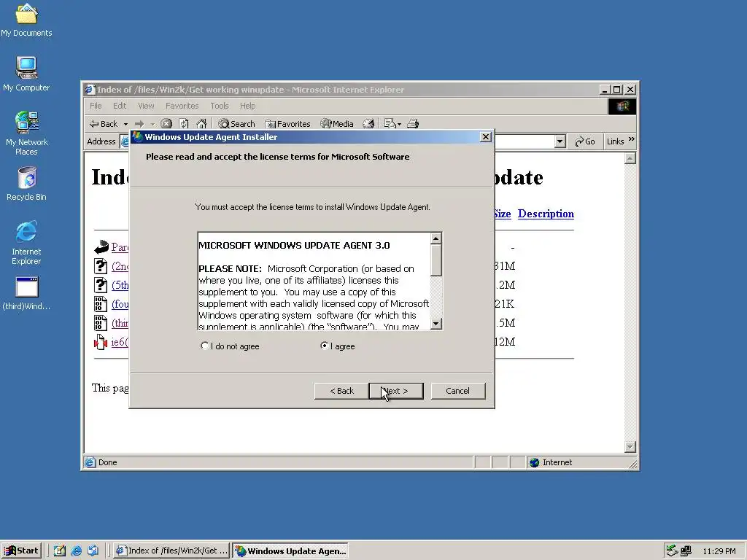Click Internet Explorer quick launch icon
Screen dimensions: 747x560
76,551
